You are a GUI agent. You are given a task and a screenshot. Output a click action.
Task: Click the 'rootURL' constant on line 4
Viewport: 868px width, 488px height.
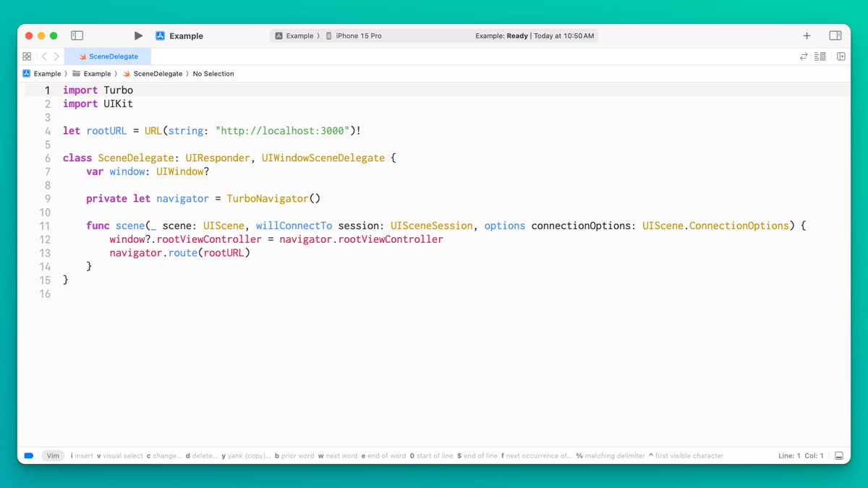[x=106, y=131]
